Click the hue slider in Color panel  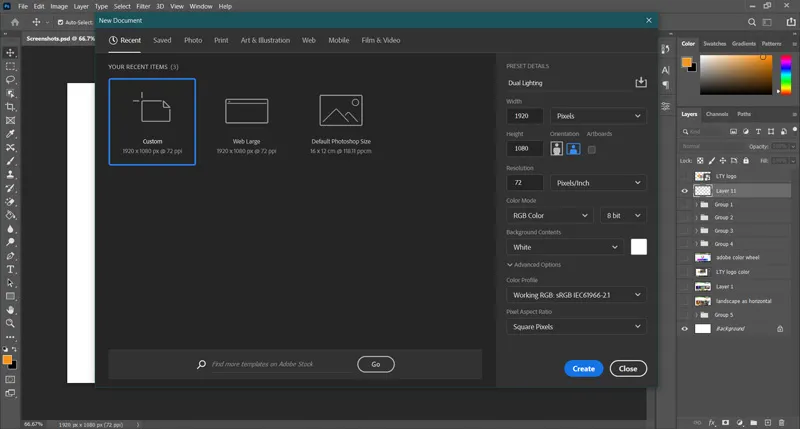click(786, 75)
